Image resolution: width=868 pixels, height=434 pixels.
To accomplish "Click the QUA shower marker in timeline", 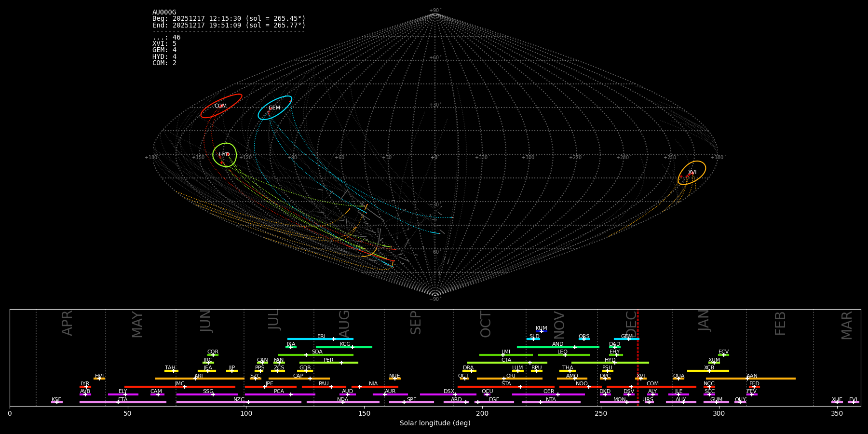I will [678, 379].
